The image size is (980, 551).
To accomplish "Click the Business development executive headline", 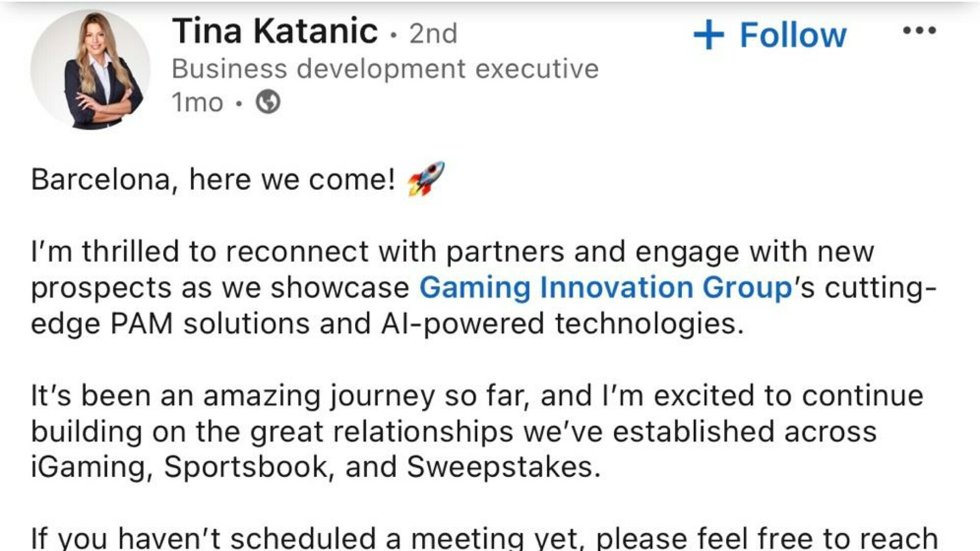I will point(385,69).
